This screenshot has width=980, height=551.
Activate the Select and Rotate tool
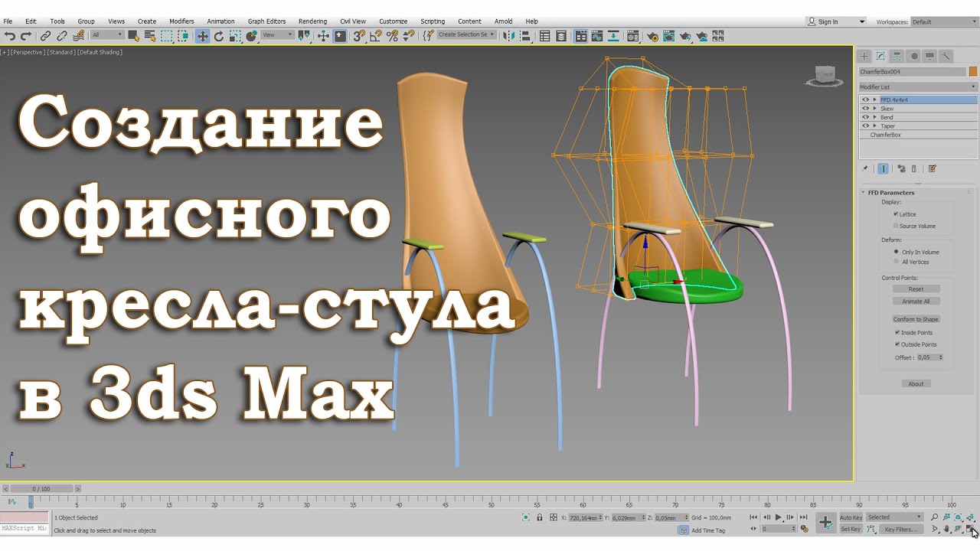pyautogui.click(x=219, y=35)
